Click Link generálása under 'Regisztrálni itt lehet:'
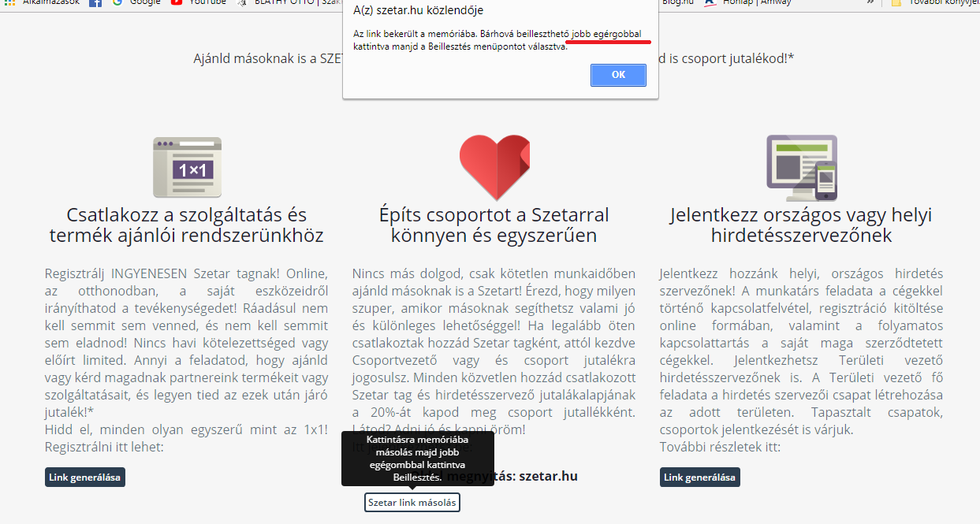The width and height of the screenshot is (980, 524). click(85, 477)
